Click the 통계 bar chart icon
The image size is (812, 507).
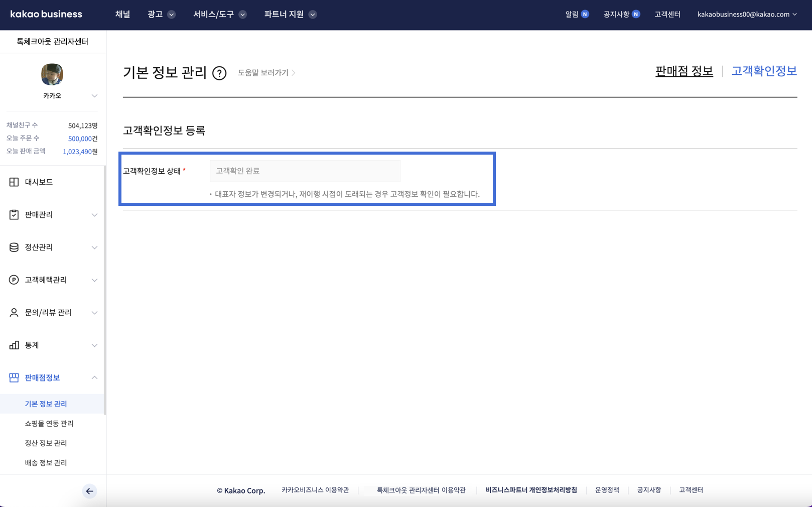click(x=14, y=345)
